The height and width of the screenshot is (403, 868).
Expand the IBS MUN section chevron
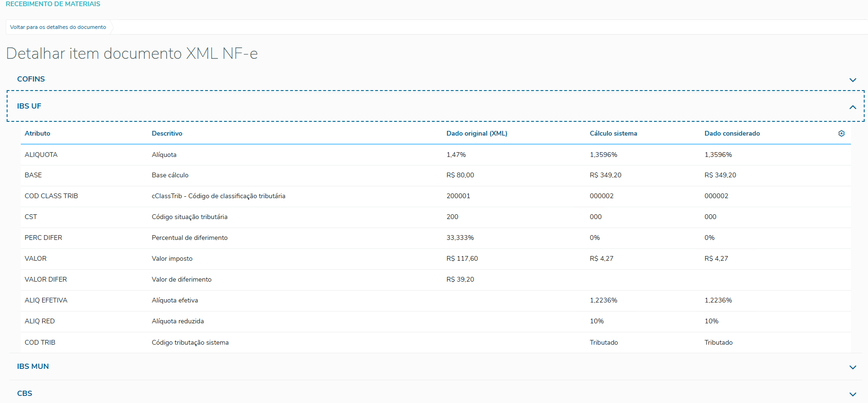click(x=852, y=367)
